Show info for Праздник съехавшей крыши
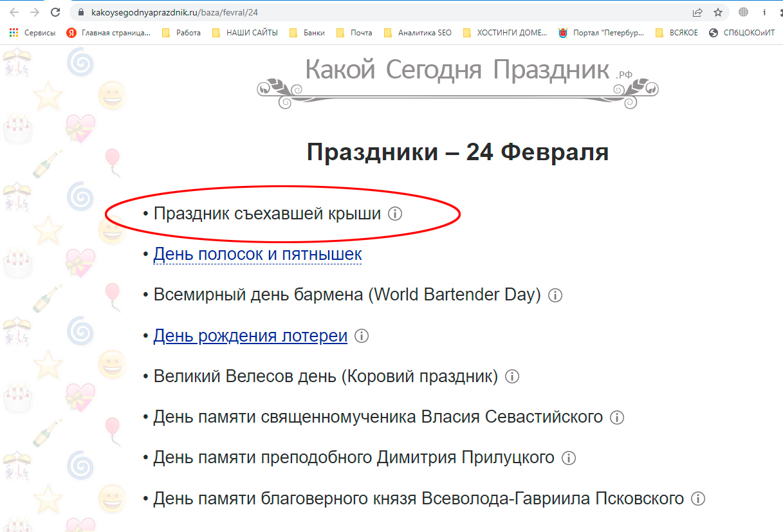 pos(396,214)
